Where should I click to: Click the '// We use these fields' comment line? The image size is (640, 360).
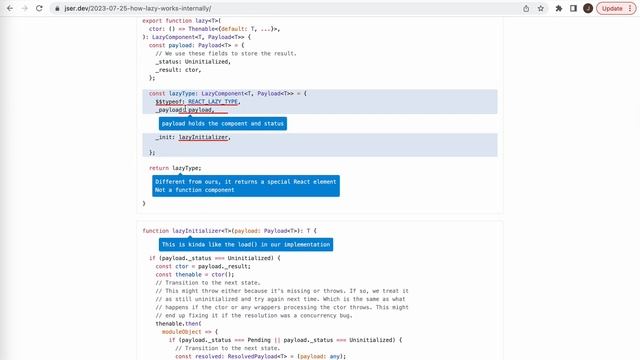coord(226,53)
